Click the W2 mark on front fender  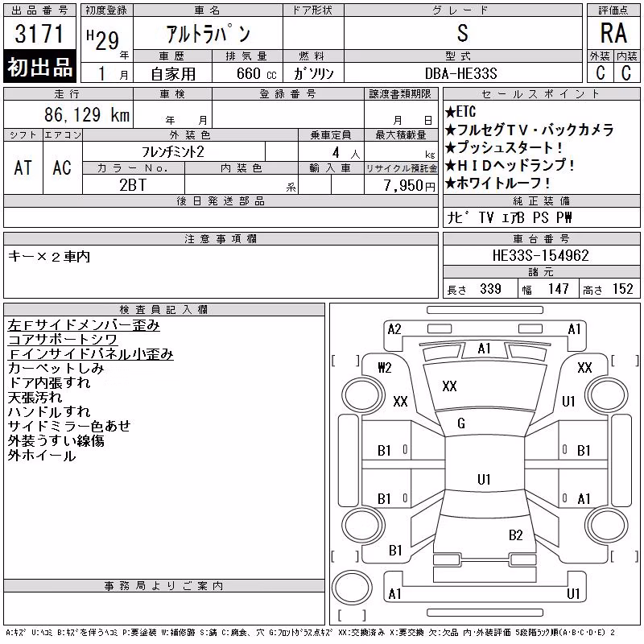[385, 367]
